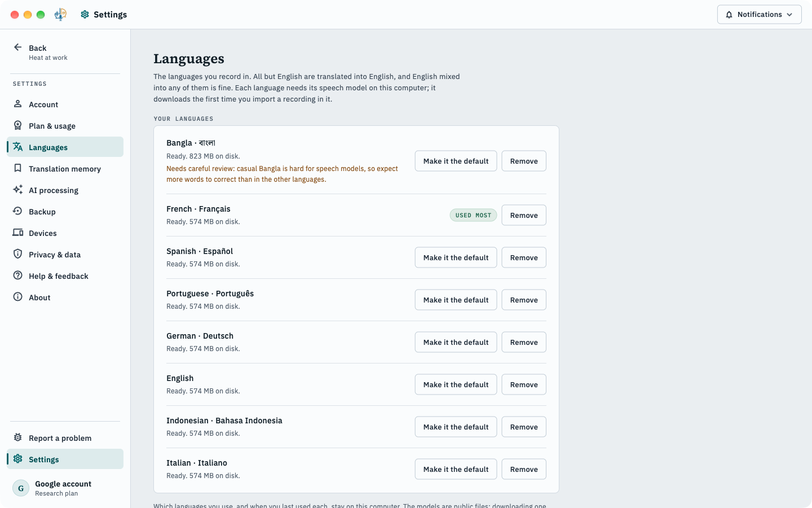
Task: Remove the Spanish language
Action: (x=524, y=257)
